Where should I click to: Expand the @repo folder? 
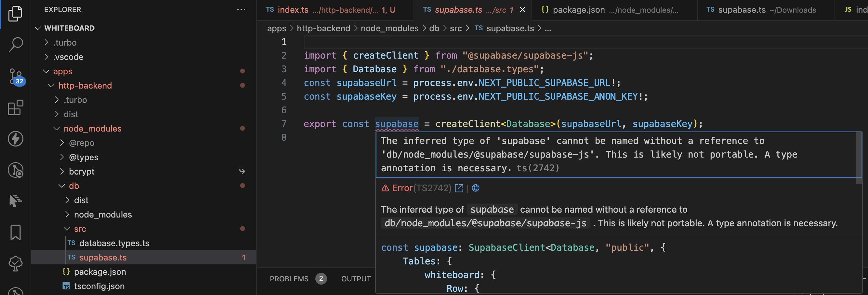pos(62,143)
